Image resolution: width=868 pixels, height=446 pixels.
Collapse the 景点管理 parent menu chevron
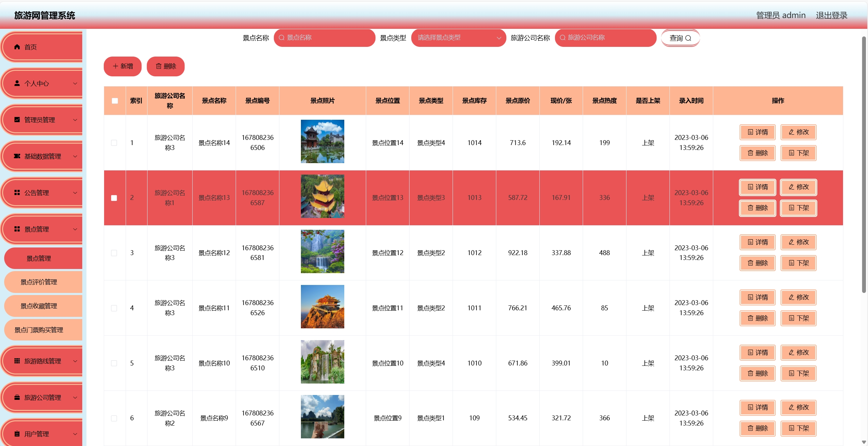click(x=75, y=229)
